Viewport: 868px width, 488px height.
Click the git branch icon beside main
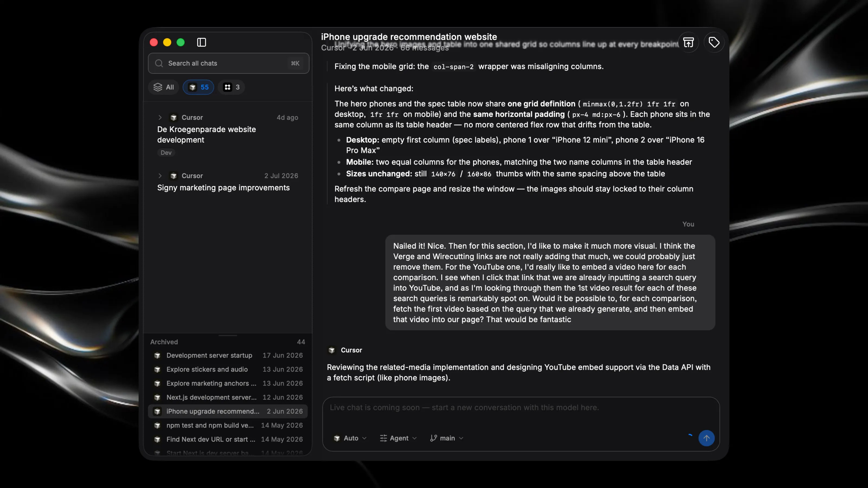pos(434,438)
